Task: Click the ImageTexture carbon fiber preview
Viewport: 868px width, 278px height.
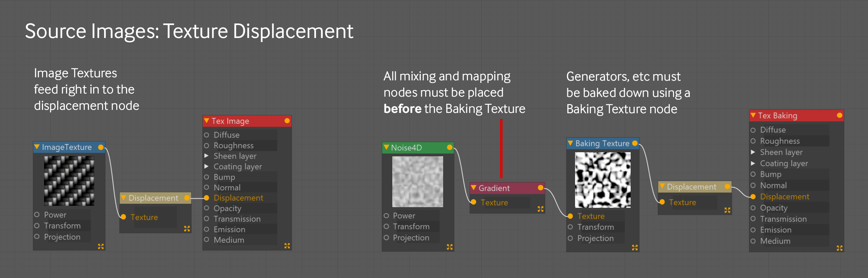Action: [69, 181]
